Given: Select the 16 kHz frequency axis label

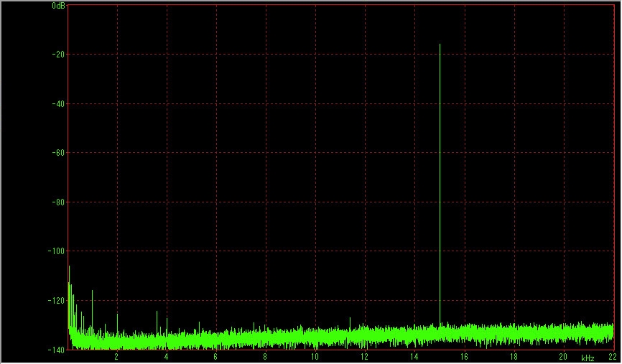Looking at the screenshot, I should click(464, 357).
